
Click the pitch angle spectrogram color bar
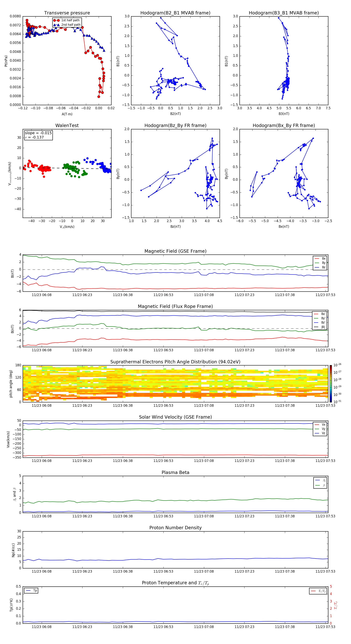pyautogui.click(x=331, y=384)
